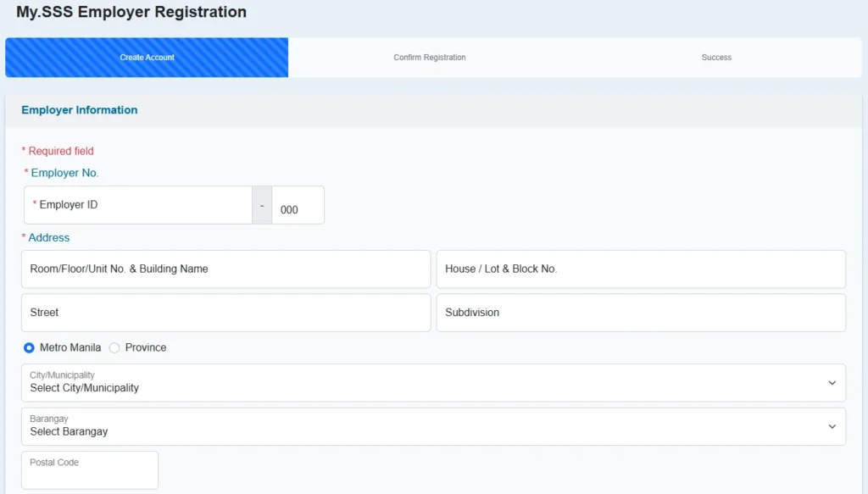Focus the Room/Floor/Unit No. & Building Name field
Screen dimensions: 868x494
pos(225,269)
